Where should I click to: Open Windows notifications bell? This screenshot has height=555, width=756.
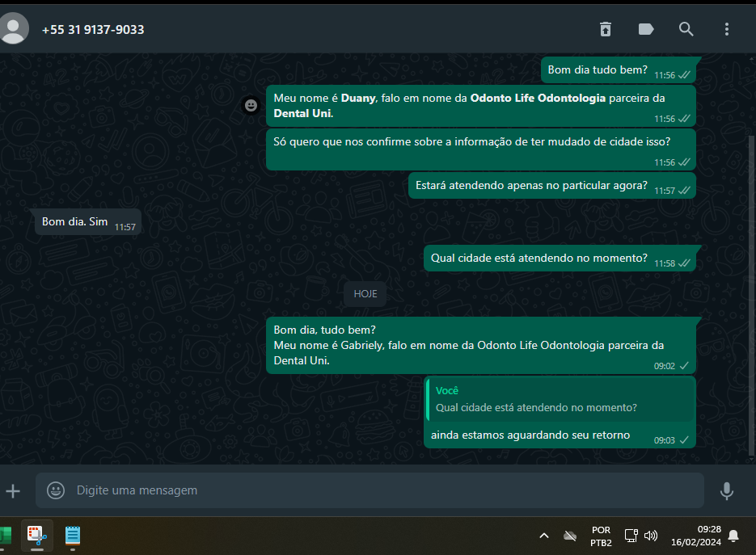coord(733,536)
